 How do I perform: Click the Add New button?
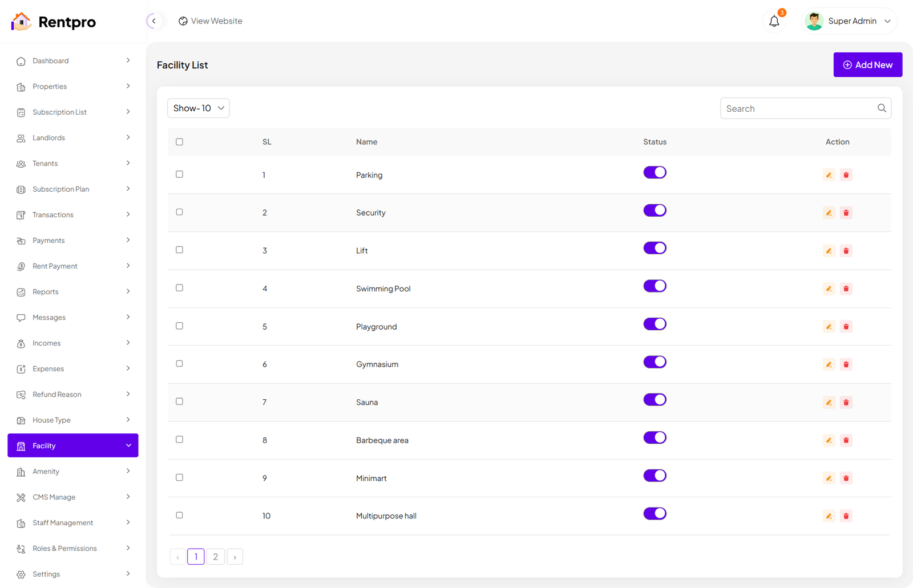tap(867, 65)
